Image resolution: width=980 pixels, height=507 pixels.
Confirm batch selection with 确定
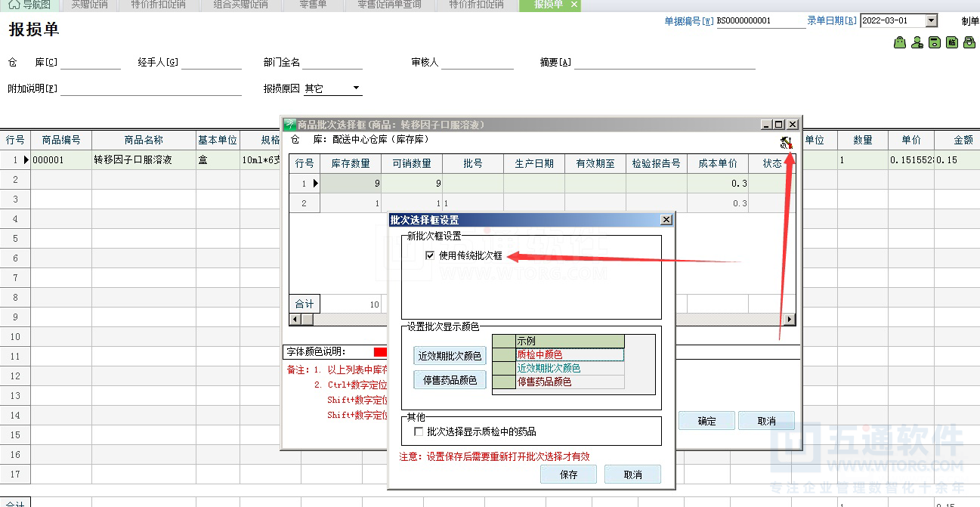(x=707, y=421)
